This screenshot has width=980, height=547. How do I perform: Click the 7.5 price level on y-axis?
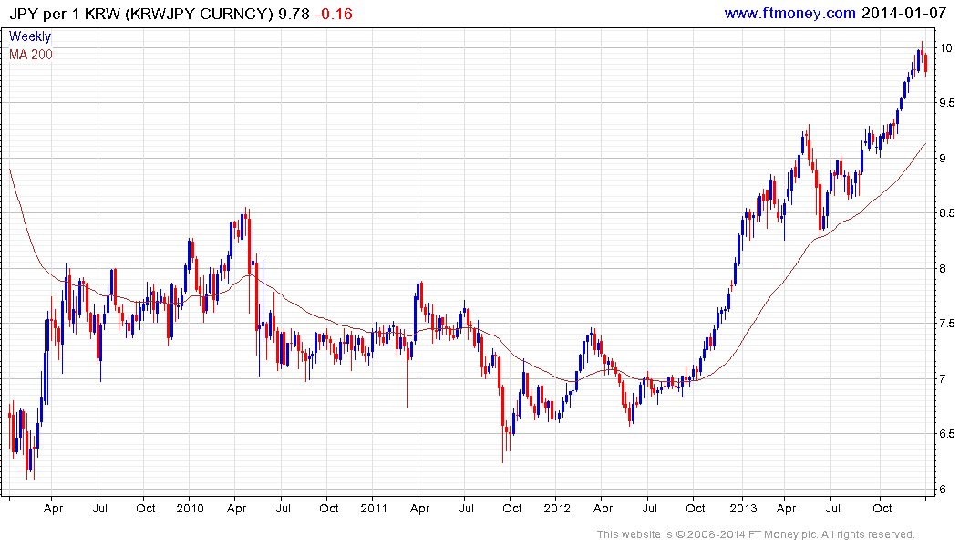[x=947, y=324]
